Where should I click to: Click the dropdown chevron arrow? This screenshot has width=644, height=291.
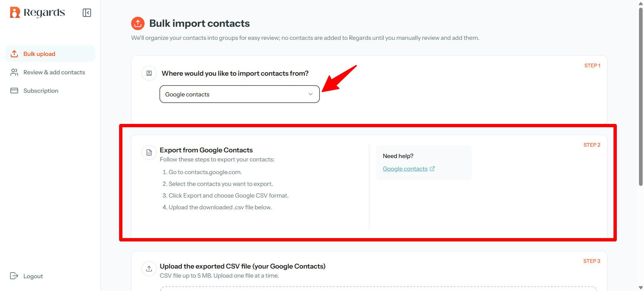point(311,94)
